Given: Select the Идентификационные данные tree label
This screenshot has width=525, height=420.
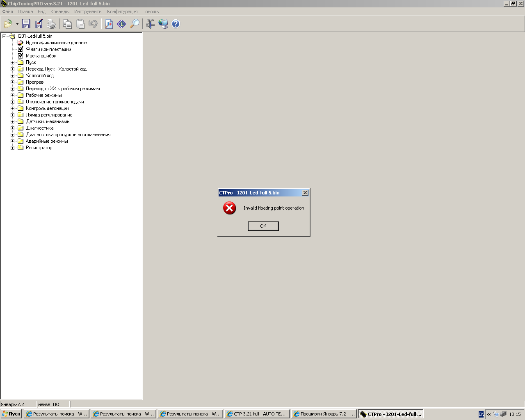Looking at the screenshot, I should tap(56, 43).
